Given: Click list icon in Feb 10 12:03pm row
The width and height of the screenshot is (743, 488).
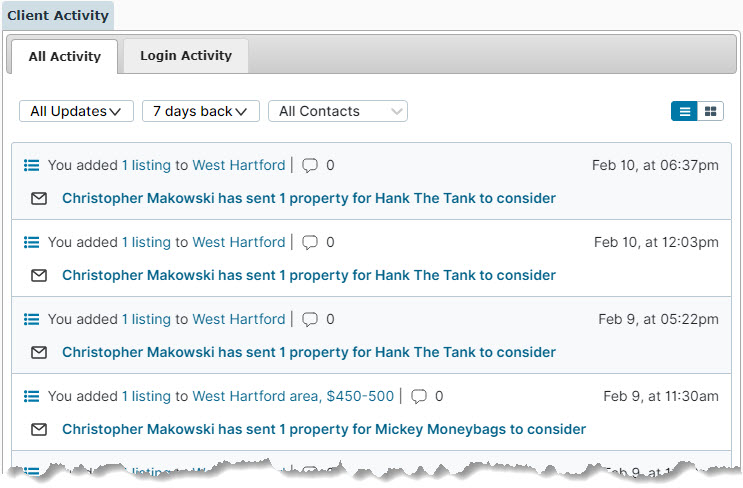Looking at the screenshot, I should [x=32, y=243].
